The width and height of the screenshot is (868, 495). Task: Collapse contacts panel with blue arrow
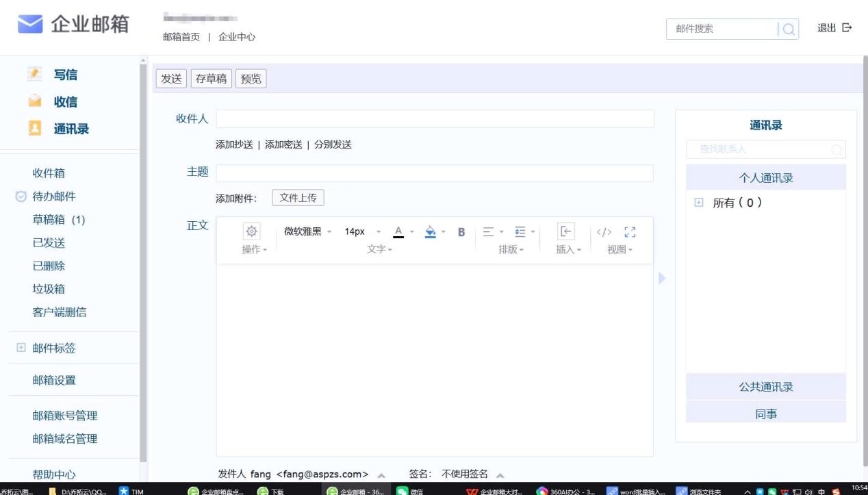[x=662, y=278]
